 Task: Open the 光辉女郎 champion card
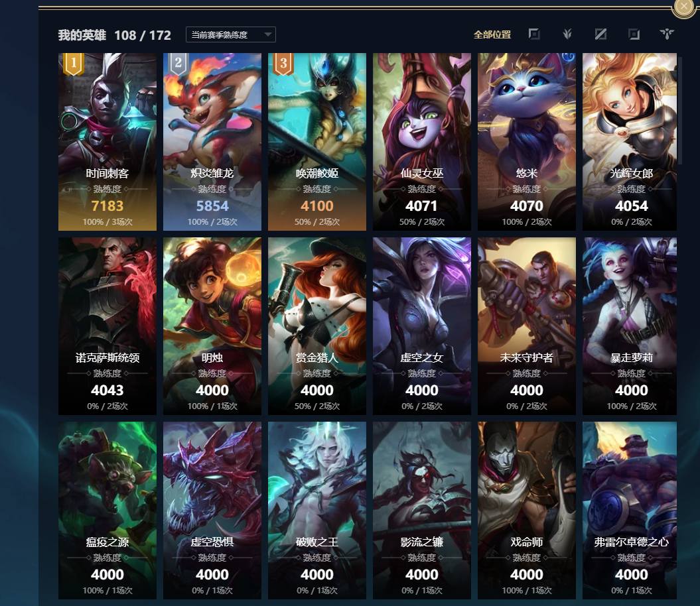(630, 142)
